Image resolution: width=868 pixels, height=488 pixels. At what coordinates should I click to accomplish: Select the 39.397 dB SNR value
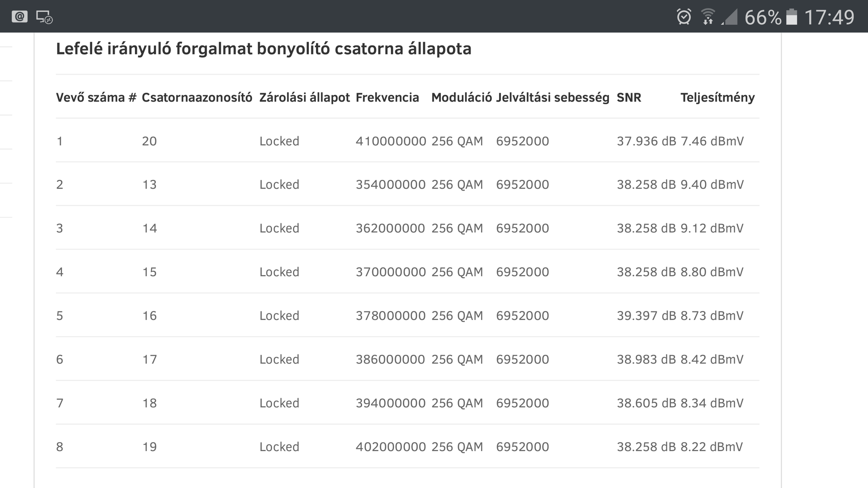[x=646, y=316]
